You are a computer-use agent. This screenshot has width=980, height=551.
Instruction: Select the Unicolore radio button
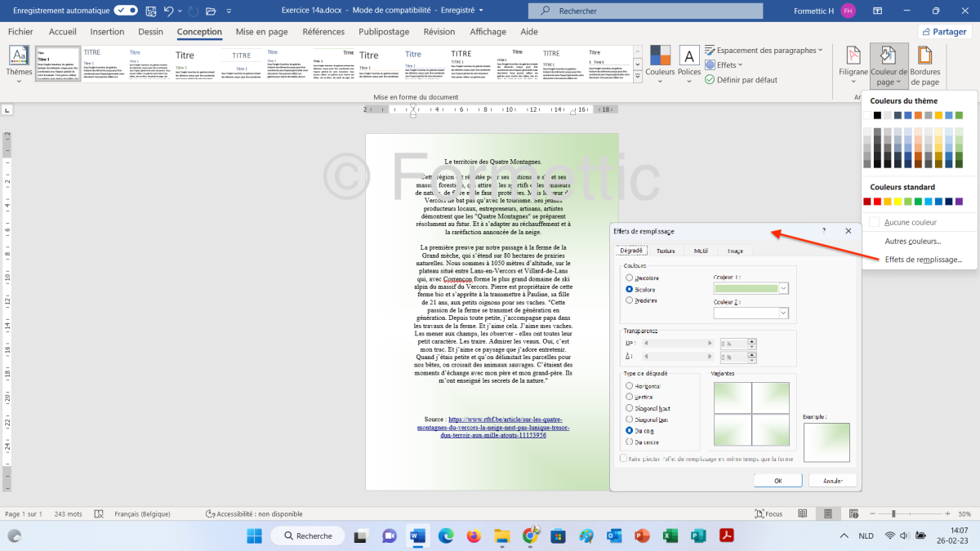tap(629, 278)
